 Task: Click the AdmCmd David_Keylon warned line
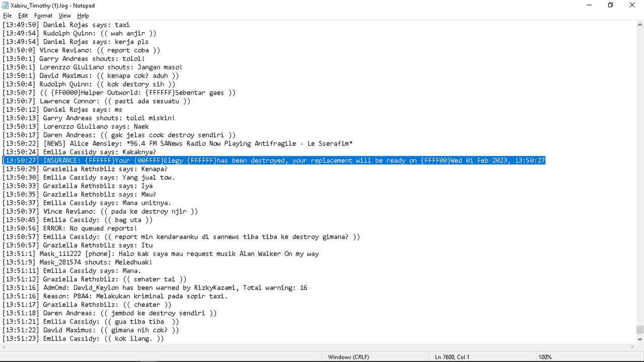[x=155, y=288]
